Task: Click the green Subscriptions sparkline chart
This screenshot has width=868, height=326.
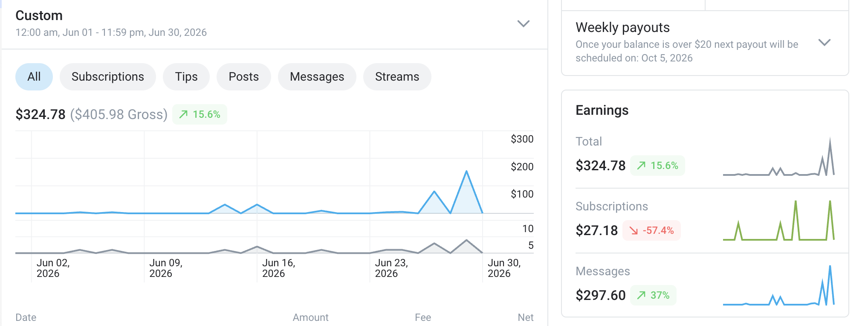Action: 778,221
